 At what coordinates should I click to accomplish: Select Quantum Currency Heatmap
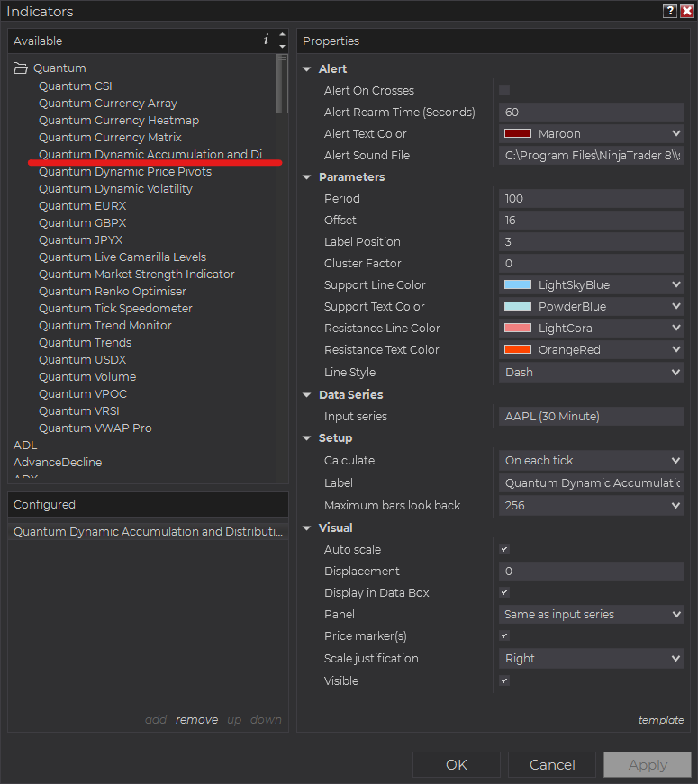(119, 120)
